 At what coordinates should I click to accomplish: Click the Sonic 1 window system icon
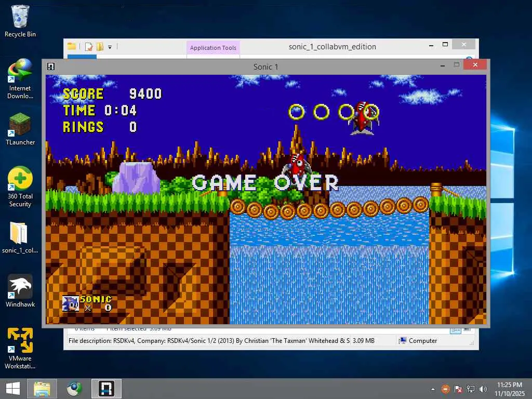[51, 66]
